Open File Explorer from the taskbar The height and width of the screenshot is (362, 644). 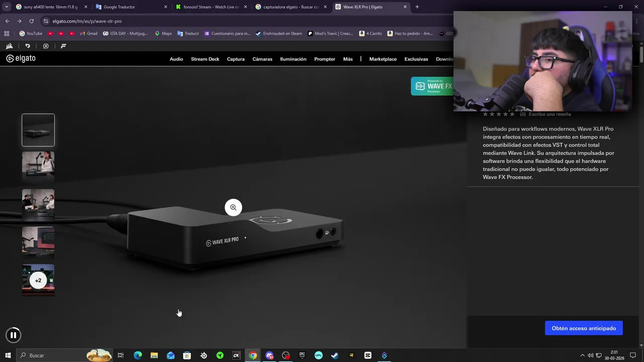tap(154, 355)
